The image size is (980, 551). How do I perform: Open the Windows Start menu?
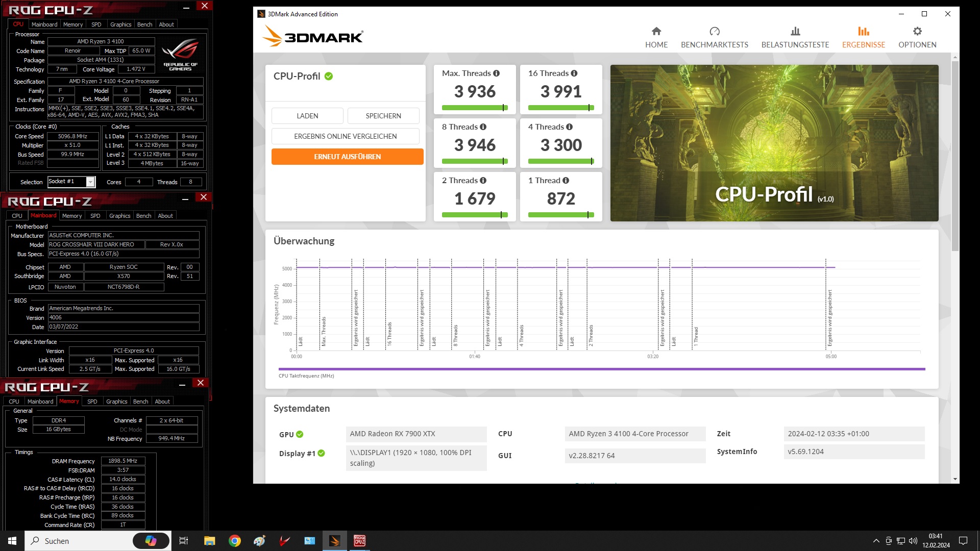point(12,541)
